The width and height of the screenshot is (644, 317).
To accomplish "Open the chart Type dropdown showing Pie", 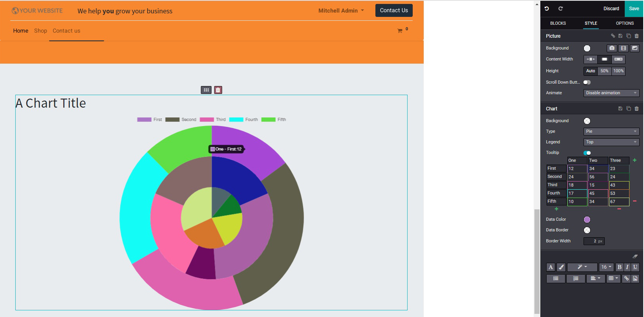I will tap(611, 132).
